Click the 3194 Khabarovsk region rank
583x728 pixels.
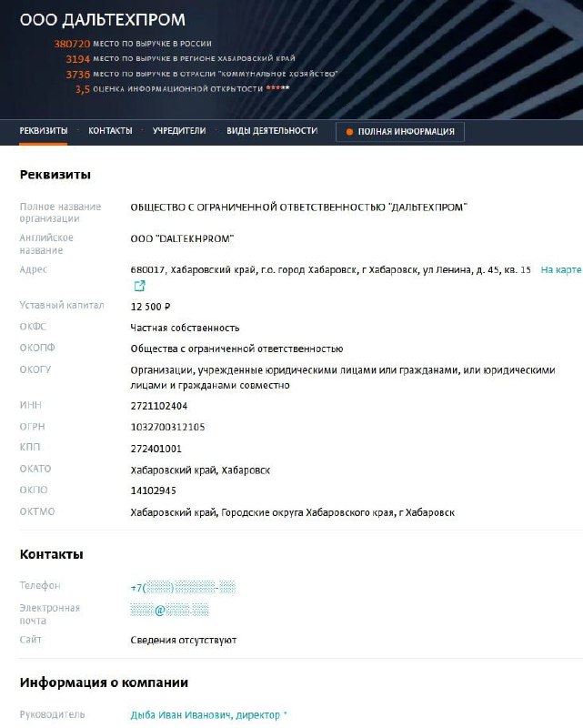(77, 59)
